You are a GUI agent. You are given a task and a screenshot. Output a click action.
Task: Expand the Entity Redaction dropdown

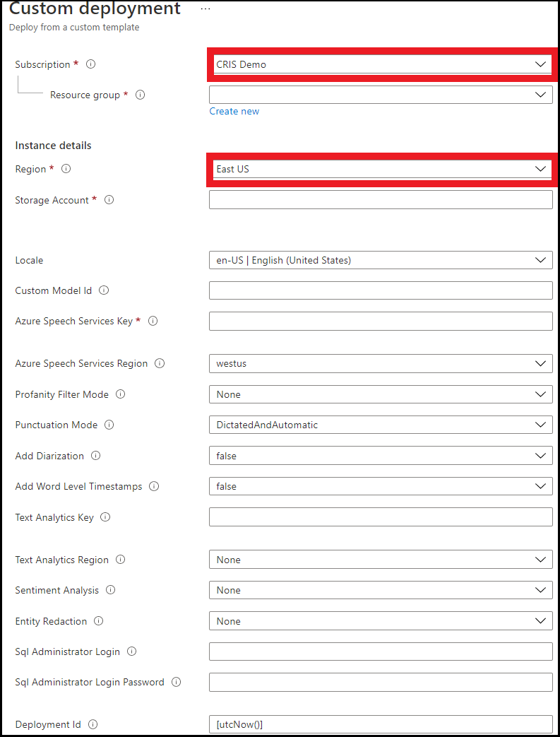coord(381,621)
